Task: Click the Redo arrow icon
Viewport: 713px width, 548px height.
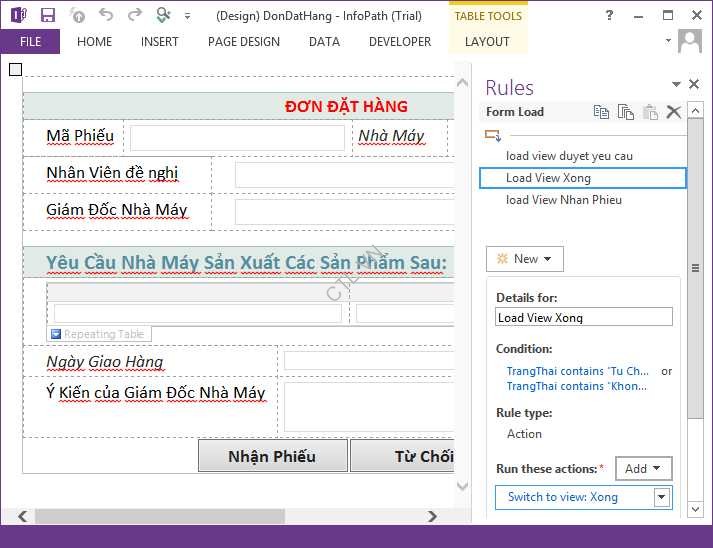Action: point(134,15)
